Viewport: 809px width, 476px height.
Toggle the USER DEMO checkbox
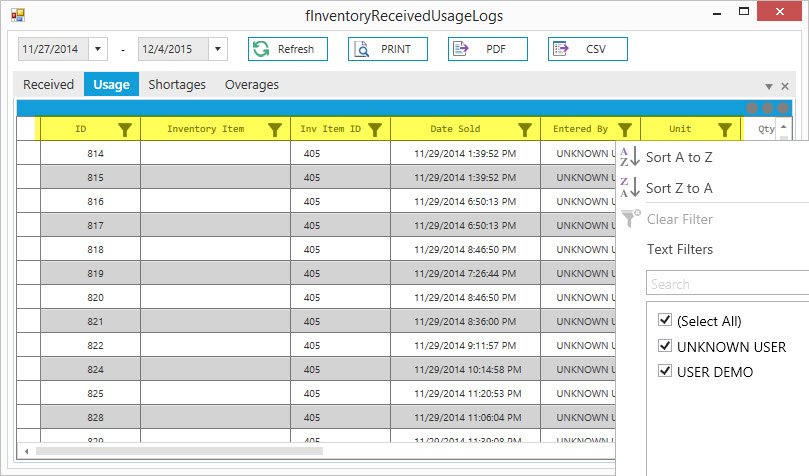point(665,372)
